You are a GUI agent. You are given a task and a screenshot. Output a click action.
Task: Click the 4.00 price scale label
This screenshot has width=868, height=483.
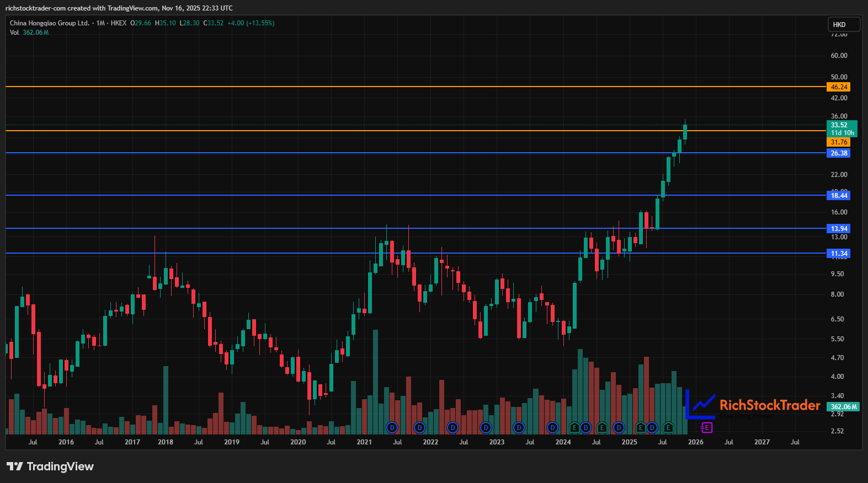click(838, 377)
